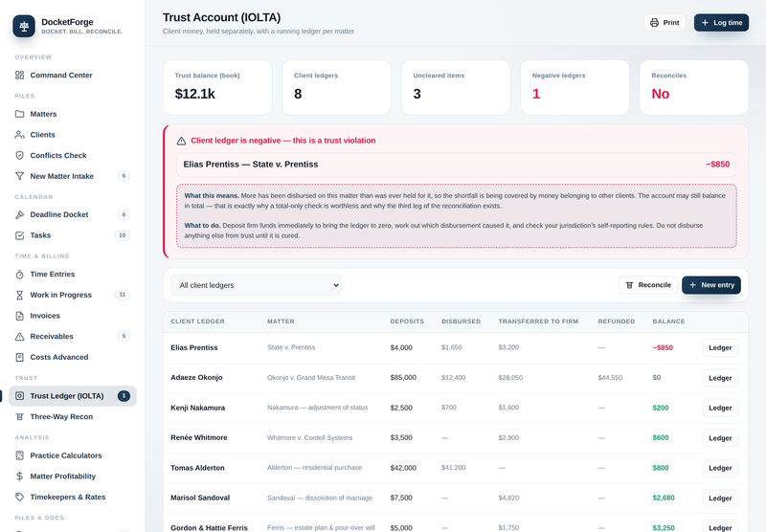Click the $44,550 refunded amount
Viewport: 766px width, 532px height.
pyautogui.click(x=610, y=378)
